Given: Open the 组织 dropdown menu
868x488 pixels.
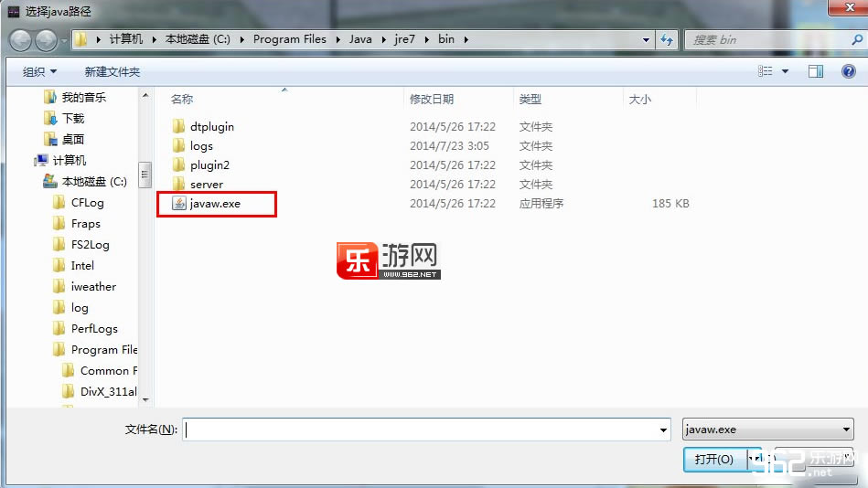Looking at the screenshot, I should [x=39, y=71].
